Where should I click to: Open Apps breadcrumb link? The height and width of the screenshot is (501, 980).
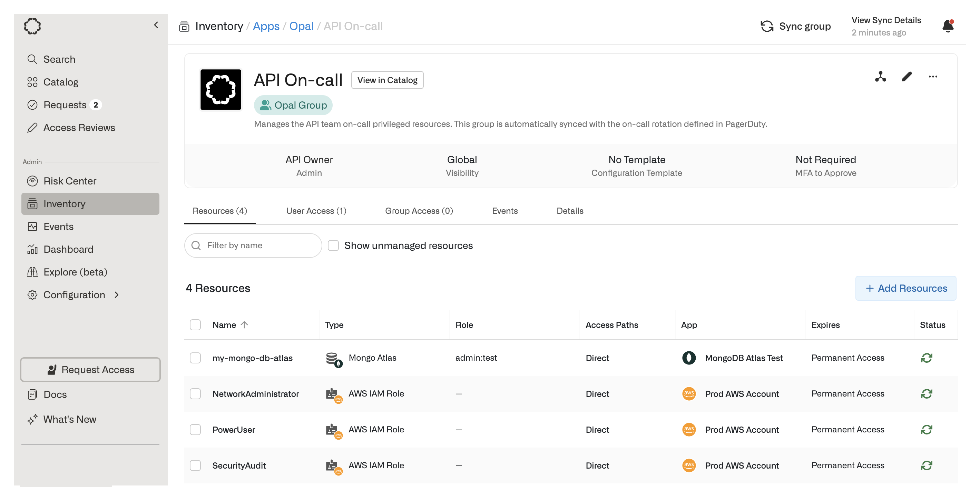point(266,26)
